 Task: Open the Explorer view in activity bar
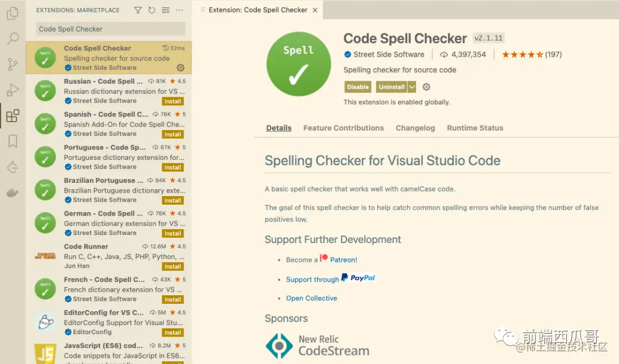(x=13, y=13)
